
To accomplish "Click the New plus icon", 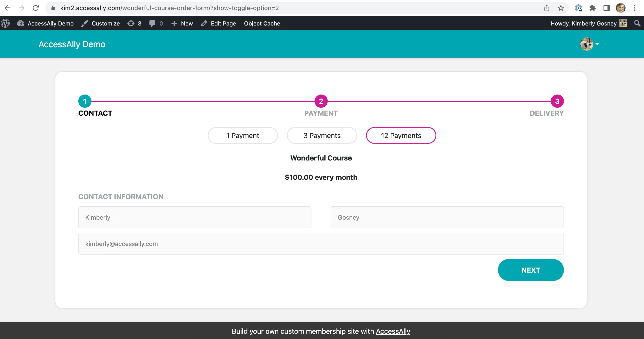I will [175, 23].
